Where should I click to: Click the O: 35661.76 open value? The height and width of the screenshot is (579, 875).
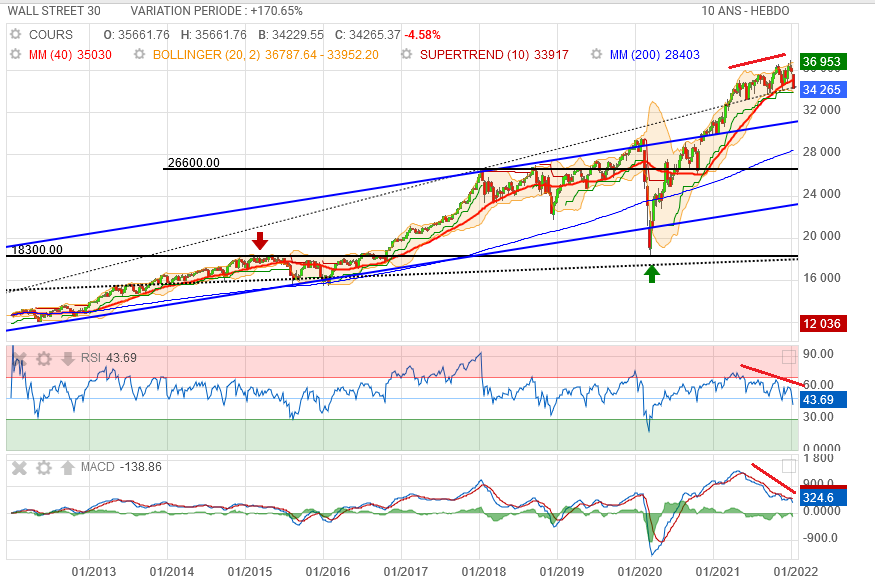[x=137, y=35]
